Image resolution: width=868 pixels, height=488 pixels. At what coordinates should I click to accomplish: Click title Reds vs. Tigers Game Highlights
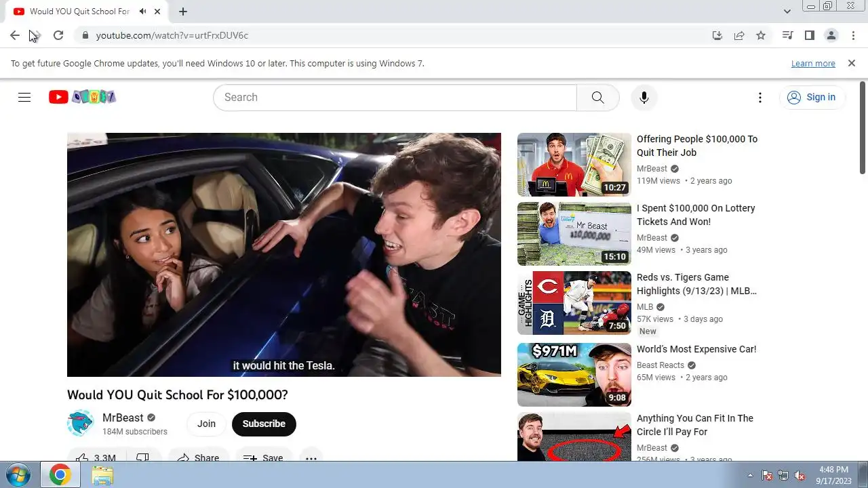point(696,284)
